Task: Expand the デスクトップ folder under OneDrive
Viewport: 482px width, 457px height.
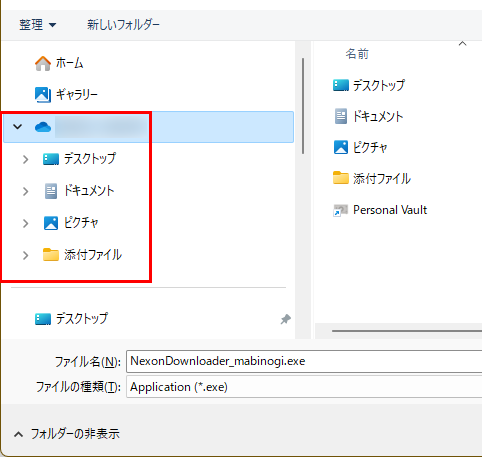Action: (25, 159)
